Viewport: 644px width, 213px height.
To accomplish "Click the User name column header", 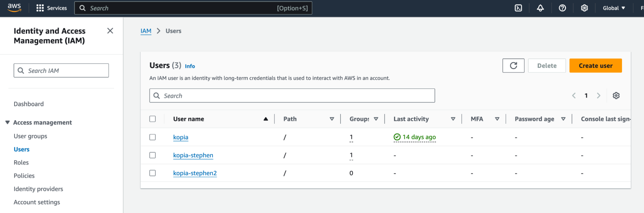I will coord(188,119).
